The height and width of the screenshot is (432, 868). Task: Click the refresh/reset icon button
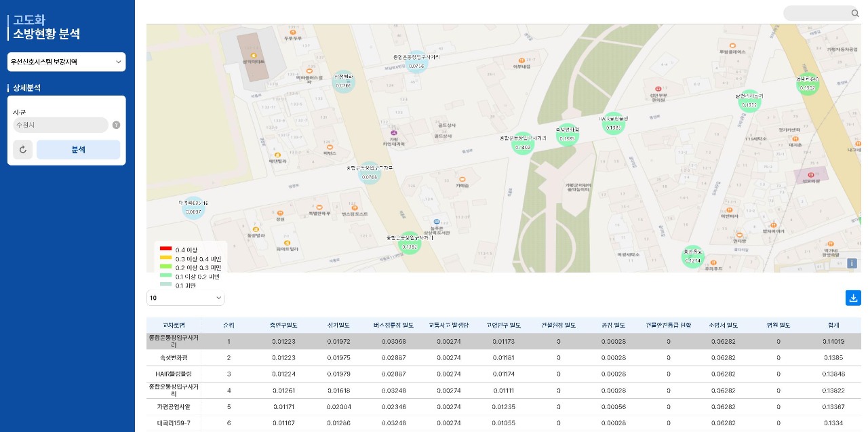(x=22, y=150)
